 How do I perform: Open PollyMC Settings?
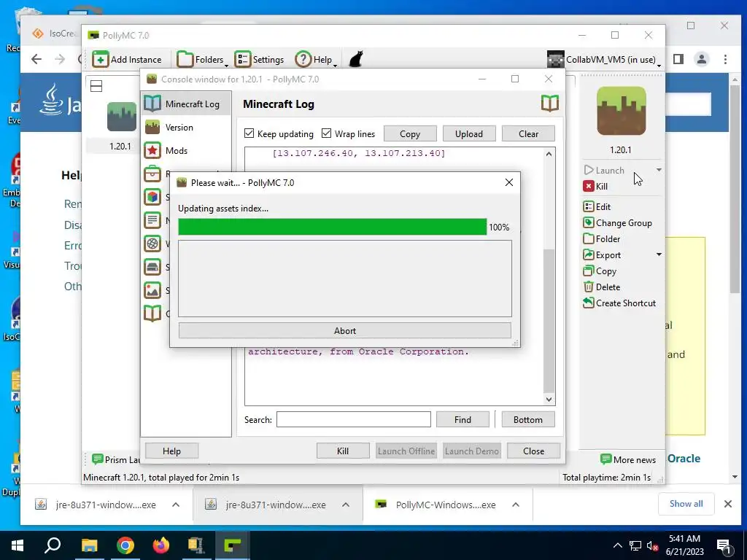click(x=259, y=60)
